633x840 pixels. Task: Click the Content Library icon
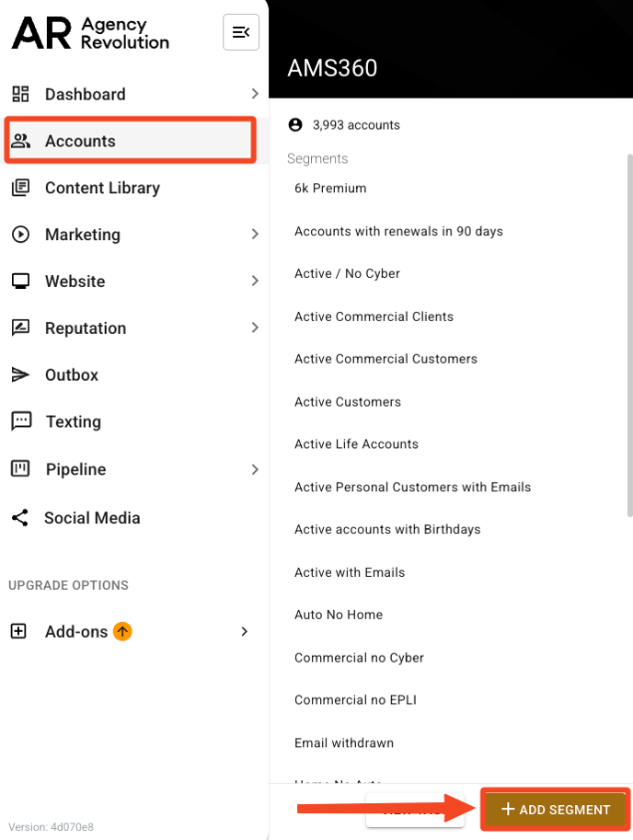(20, 188)
